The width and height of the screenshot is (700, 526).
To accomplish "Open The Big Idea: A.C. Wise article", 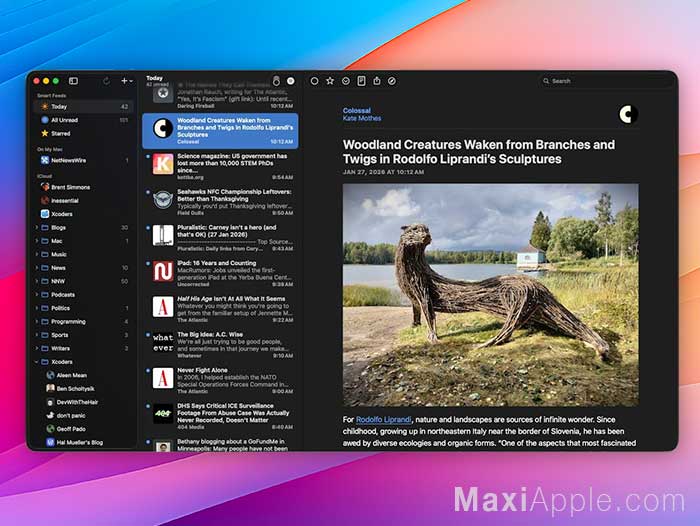I will 221,345.
